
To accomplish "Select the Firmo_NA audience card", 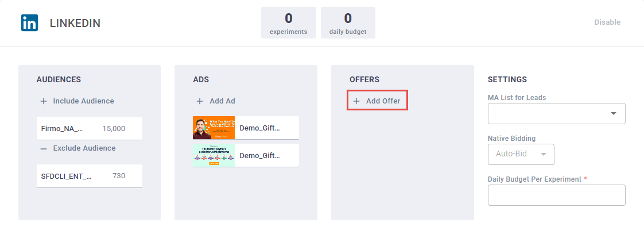I will point(89,128).
